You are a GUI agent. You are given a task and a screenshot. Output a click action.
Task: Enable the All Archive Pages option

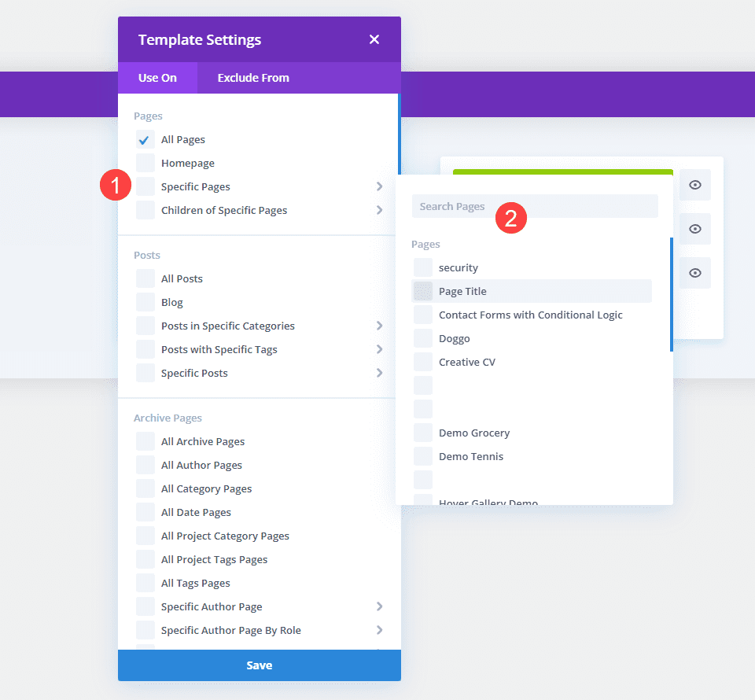coord(145,441)
